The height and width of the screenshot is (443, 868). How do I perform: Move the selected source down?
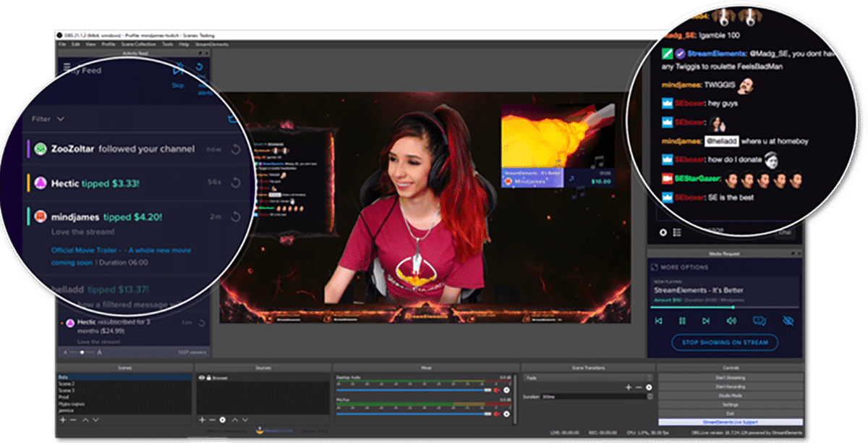click(x=245, y=420)
